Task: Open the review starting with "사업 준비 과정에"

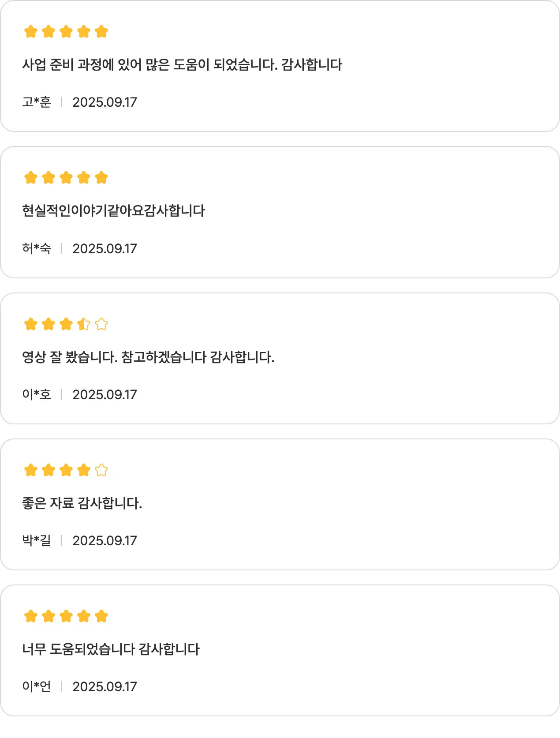Action: coord(182,65)
